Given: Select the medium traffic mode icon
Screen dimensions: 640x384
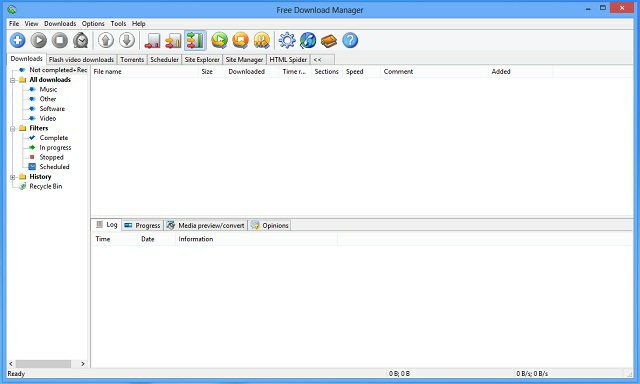Looking at the screenshot, I should pyautogui.click(x=173, y=41).
